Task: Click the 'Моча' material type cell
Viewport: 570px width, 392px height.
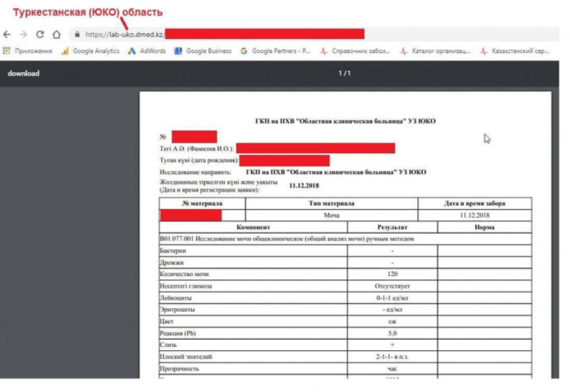Action: point(332,215)
